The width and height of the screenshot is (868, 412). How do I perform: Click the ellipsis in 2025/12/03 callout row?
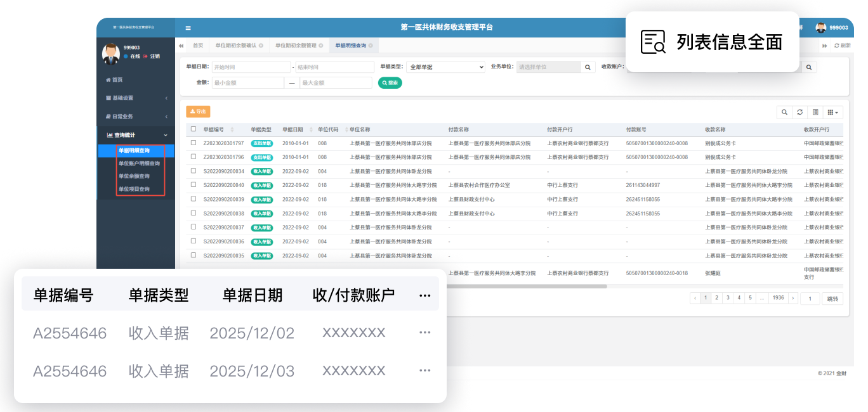[425, 371]
